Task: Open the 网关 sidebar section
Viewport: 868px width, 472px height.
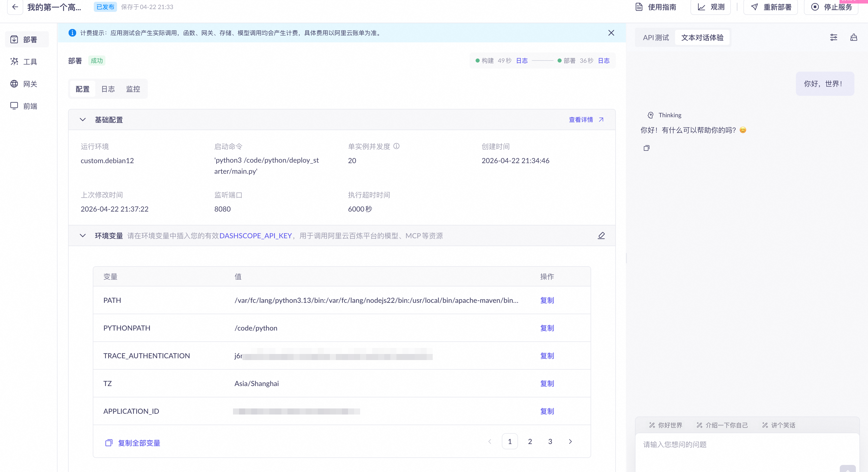Action: [x=27, y=84]
